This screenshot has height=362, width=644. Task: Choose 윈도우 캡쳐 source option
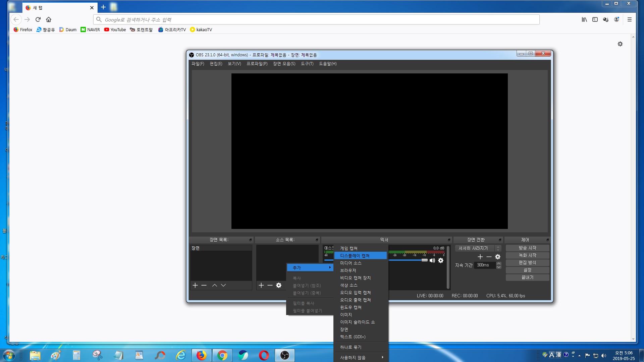tap(351, 307)
